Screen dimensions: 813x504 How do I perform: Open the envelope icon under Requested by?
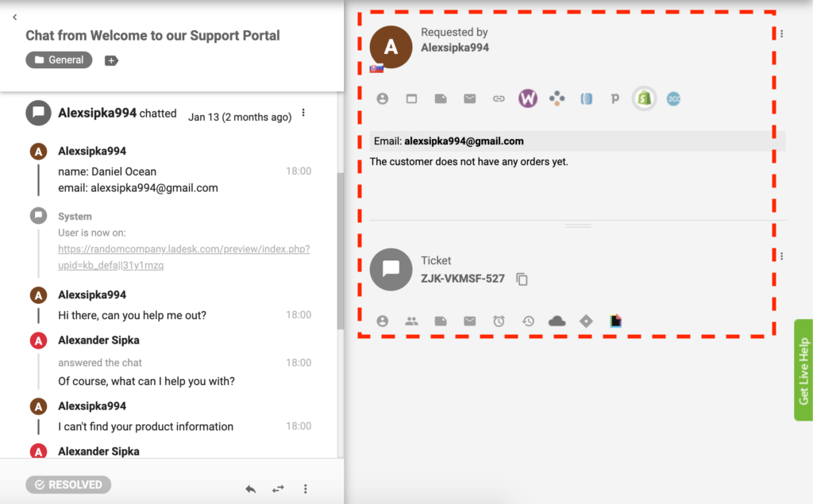(469, 98)
